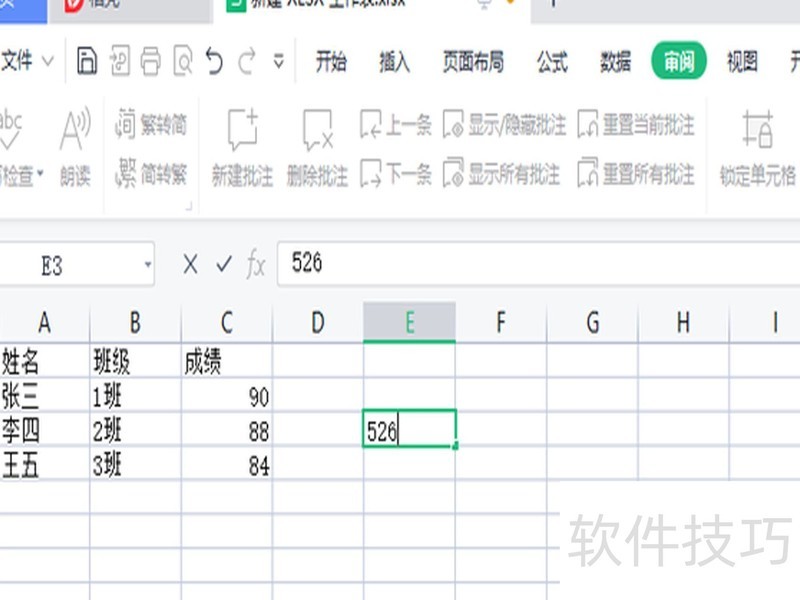
Task: Go to next comment 下一条
Action: point(395,174)
